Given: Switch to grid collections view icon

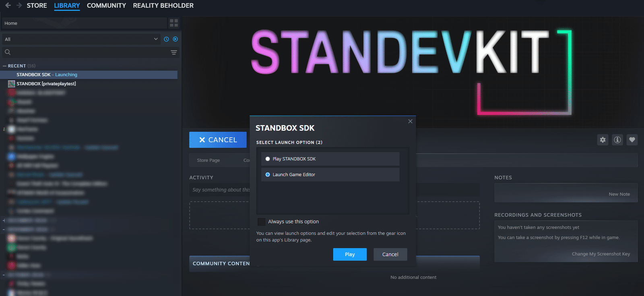Looking at the screenshot, I should [174, 23].
